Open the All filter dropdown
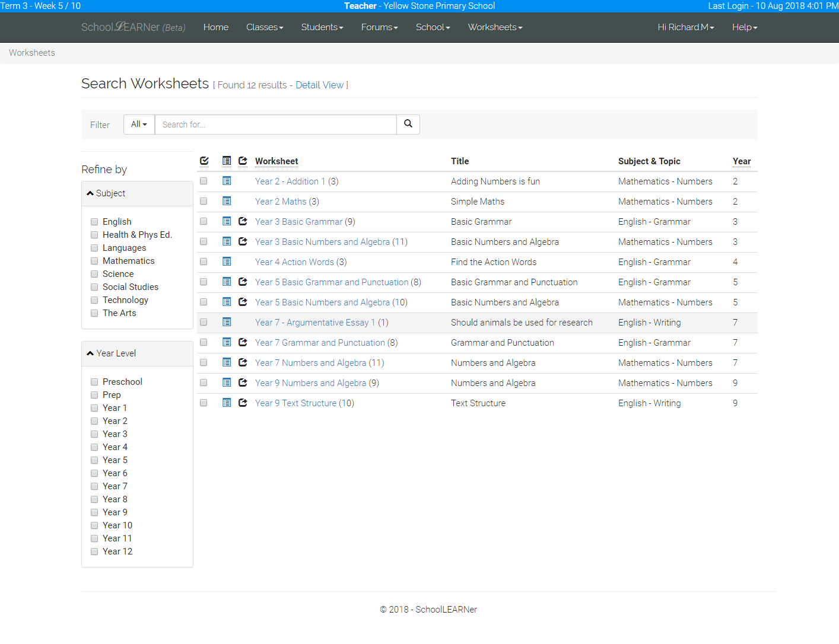This screenshot has width=839, height=644. [x=139, y=124]
